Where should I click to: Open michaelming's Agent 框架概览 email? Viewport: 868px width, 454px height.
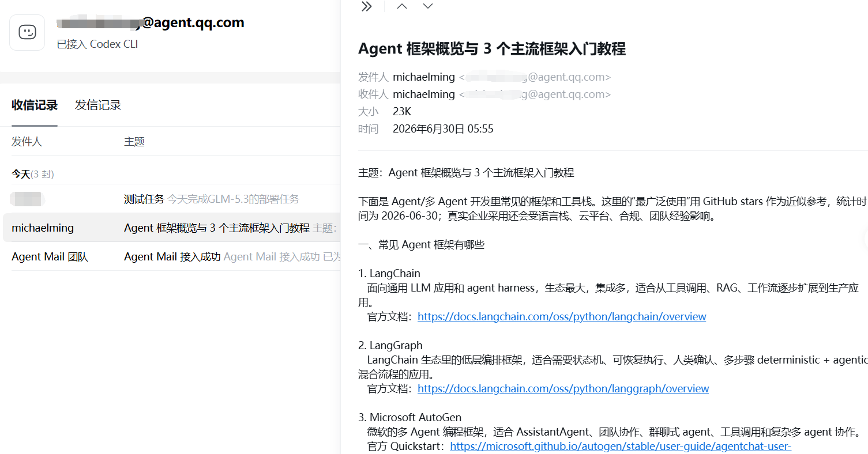click(171, 228)
